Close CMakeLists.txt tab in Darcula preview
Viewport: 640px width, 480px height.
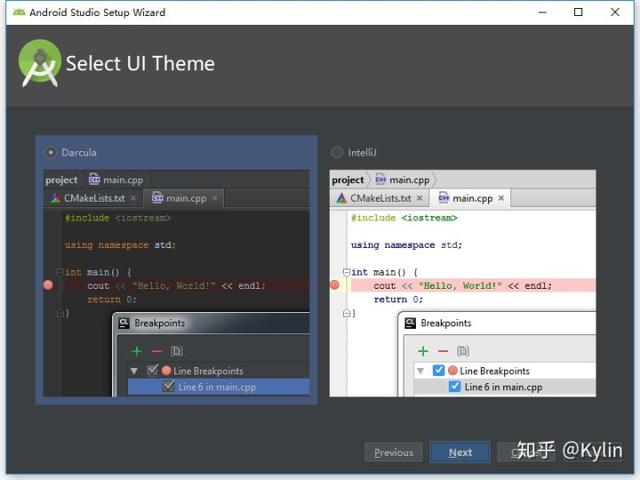point(133,198)
